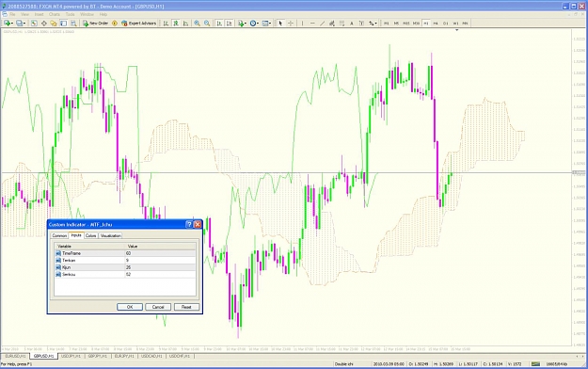This screenshot has height=369, width=588.
Task: Toggle the Market Watch window icon
Action: point(34,24)
